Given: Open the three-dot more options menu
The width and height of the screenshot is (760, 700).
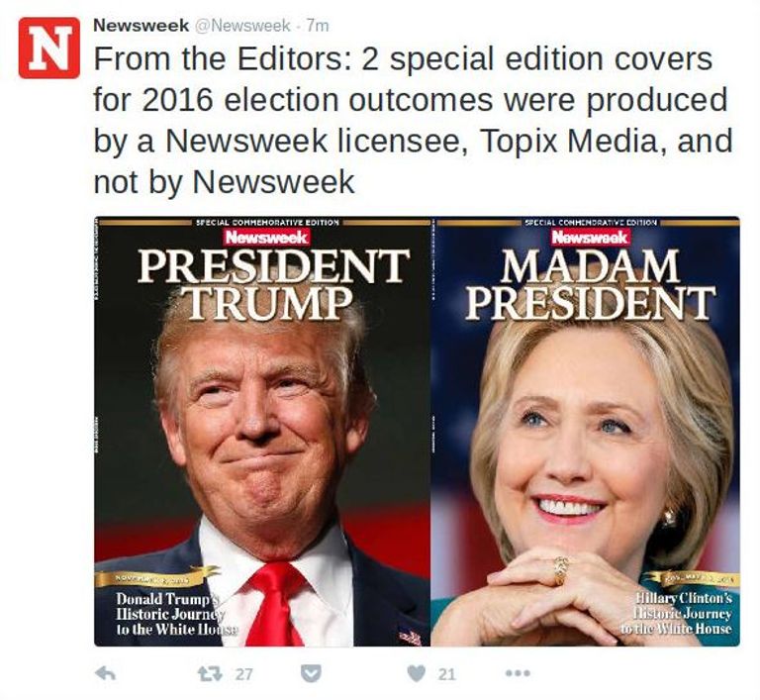Looking at the screenshot, I should point(518,674).
